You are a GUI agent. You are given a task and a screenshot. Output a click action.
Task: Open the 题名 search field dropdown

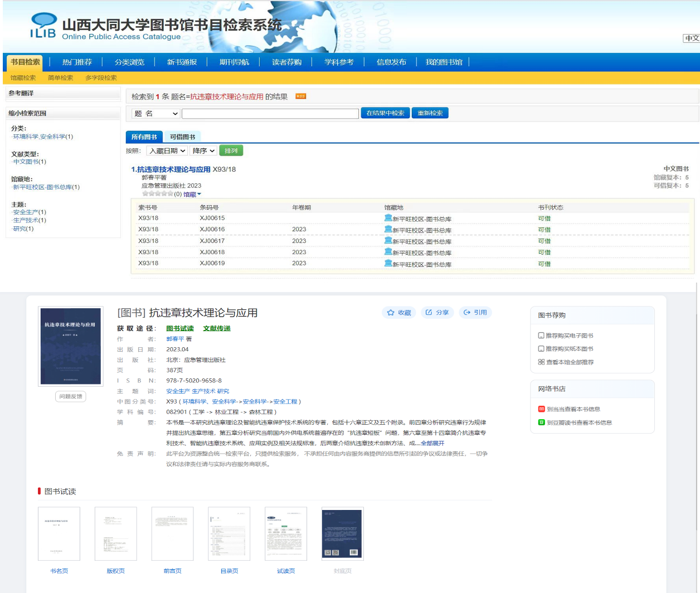[156, 114]
